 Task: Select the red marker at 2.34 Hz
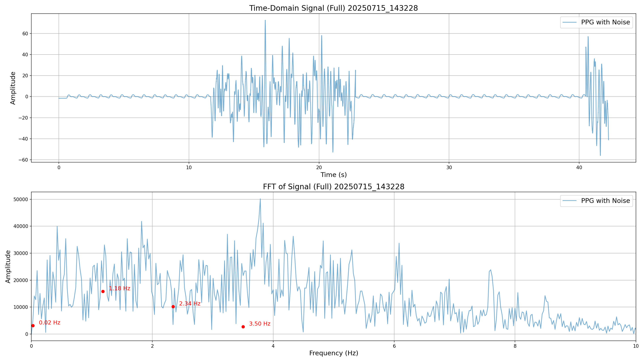pos(173,307)
